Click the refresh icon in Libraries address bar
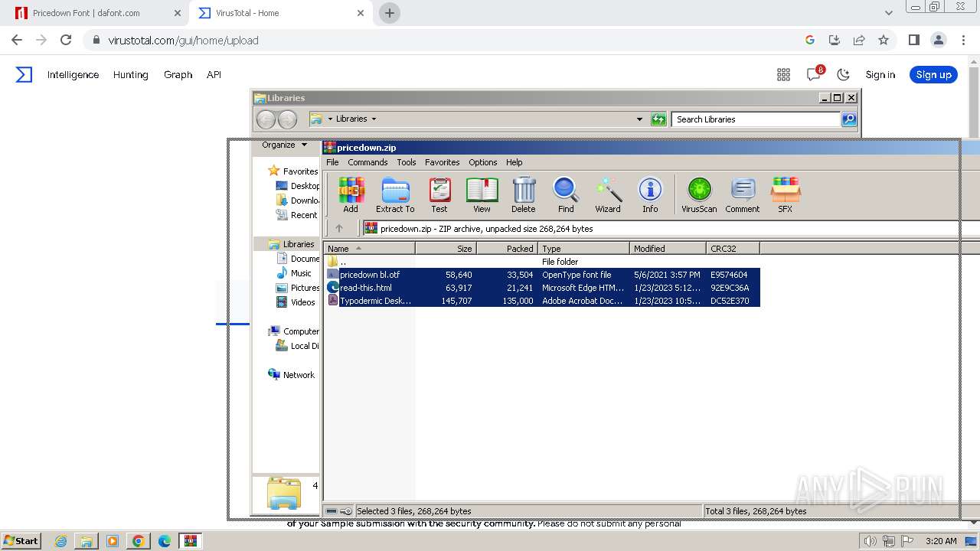Viewport: 980px width, 551px height. point(658,119)
